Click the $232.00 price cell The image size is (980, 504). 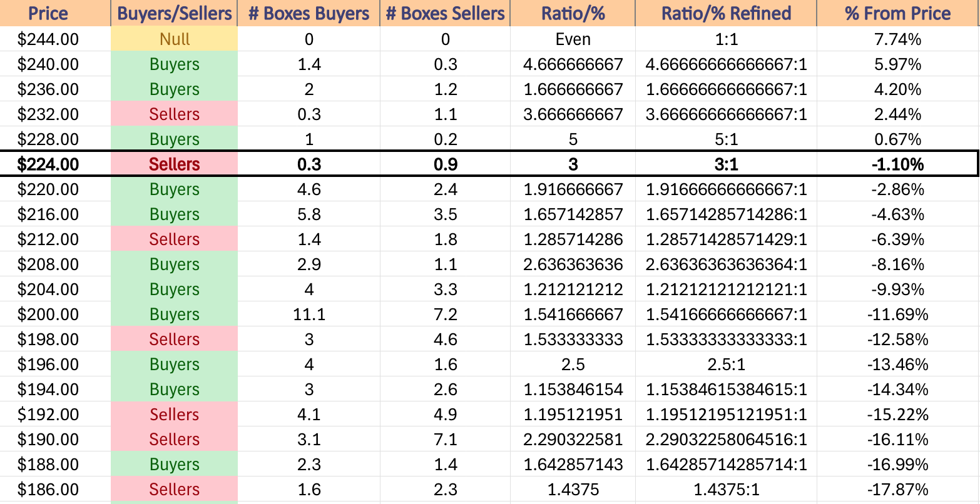pos(55,114)
